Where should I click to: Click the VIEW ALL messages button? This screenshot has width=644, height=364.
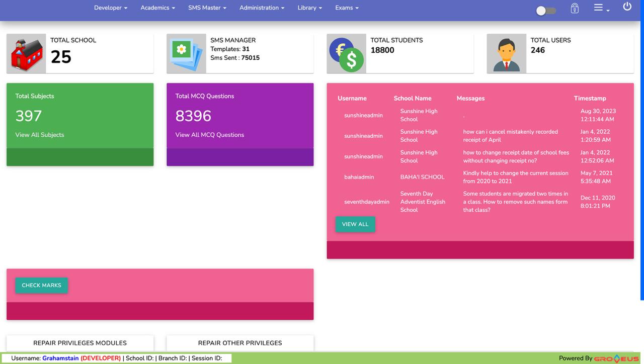pos(355,224)
